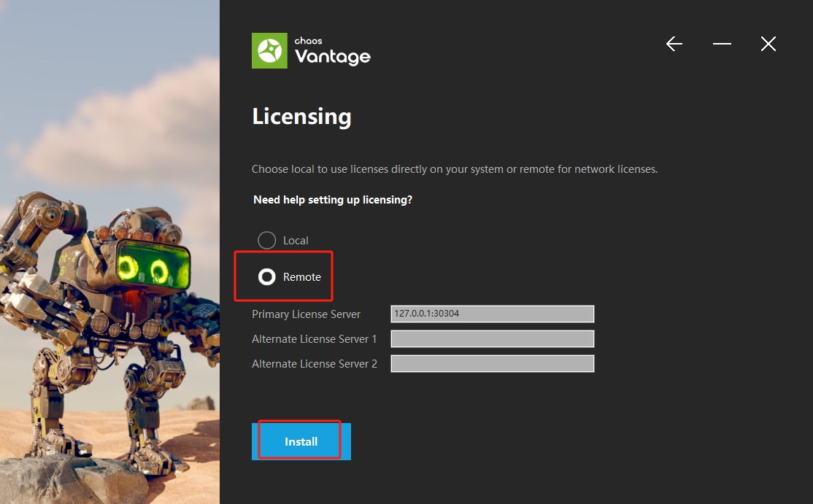Click into Alternate License Server 1 field
Image resolution: width=813 pixels, height=504 pixels.
(x=492, y=339)
